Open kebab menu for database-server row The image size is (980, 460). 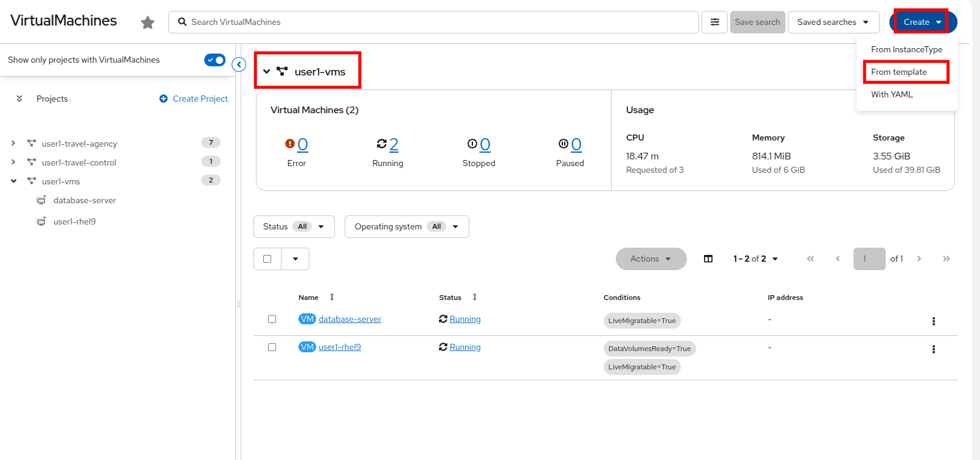pos(933,321)
